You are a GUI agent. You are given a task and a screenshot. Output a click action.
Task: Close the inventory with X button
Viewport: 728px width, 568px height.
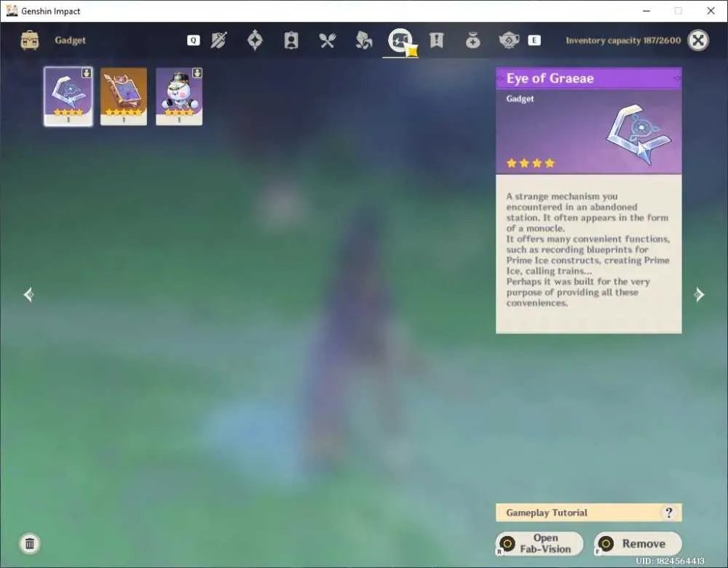coord(698,40)
